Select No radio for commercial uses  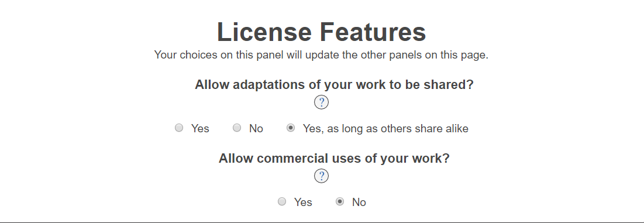tap(340, 201)
